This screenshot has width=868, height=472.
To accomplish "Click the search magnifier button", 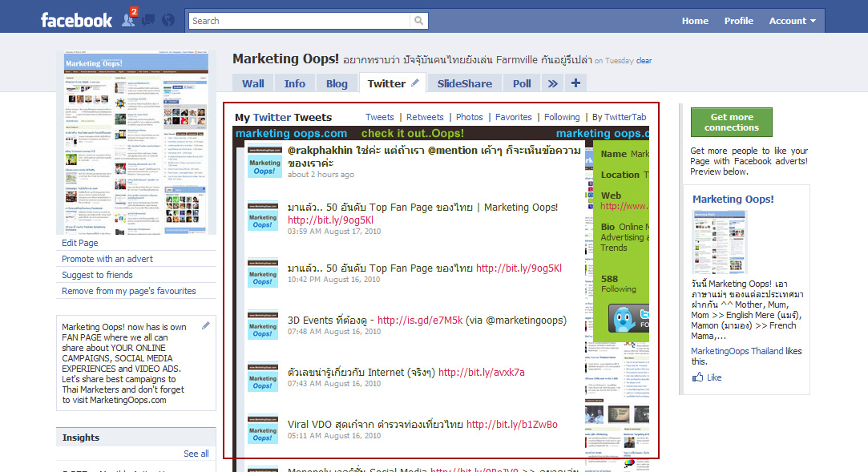I will tap(418, 21).
